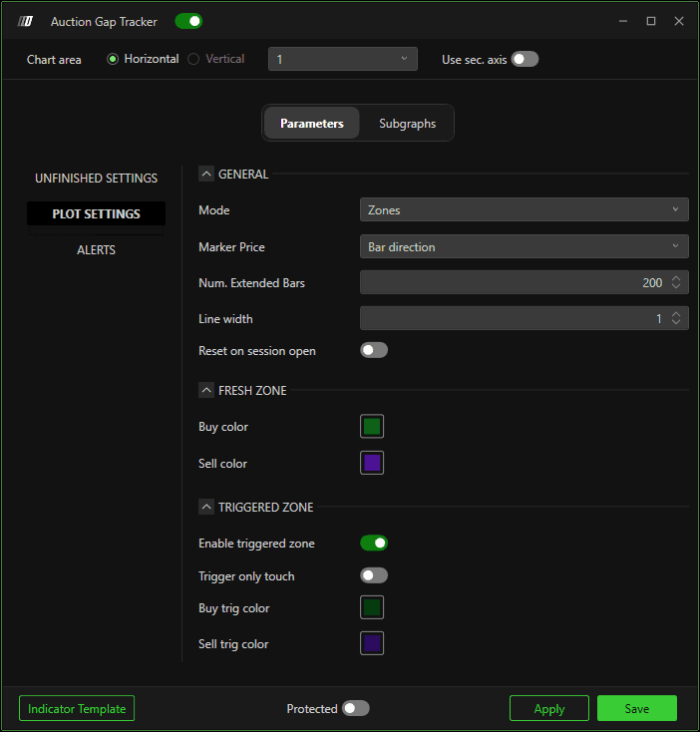
Task: Collapse the Fresh Zone group
Action: 206,390
